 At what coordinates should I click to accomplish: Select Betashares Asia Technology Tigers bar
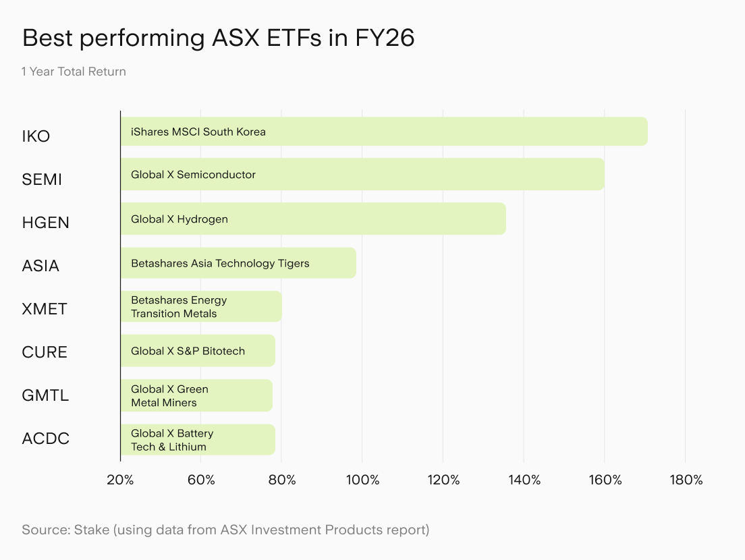click(x=238, y=263)
